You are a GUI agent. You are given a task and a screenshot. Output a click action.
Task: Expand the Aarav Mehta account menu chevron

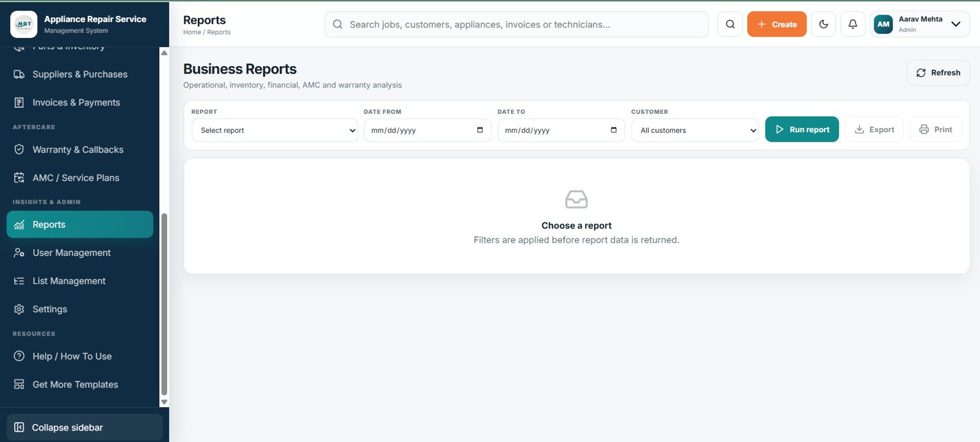(956, 24)
